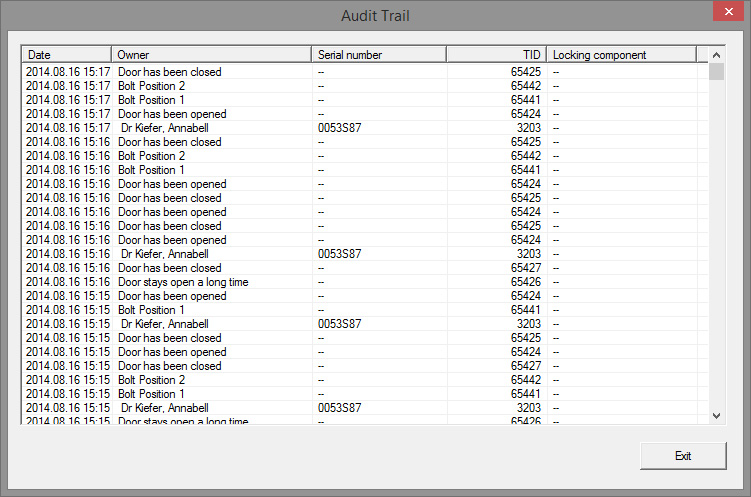Click the vertical scrollbar thumb
The height and width of the screenshot is (497, 751).
point(716,72)
